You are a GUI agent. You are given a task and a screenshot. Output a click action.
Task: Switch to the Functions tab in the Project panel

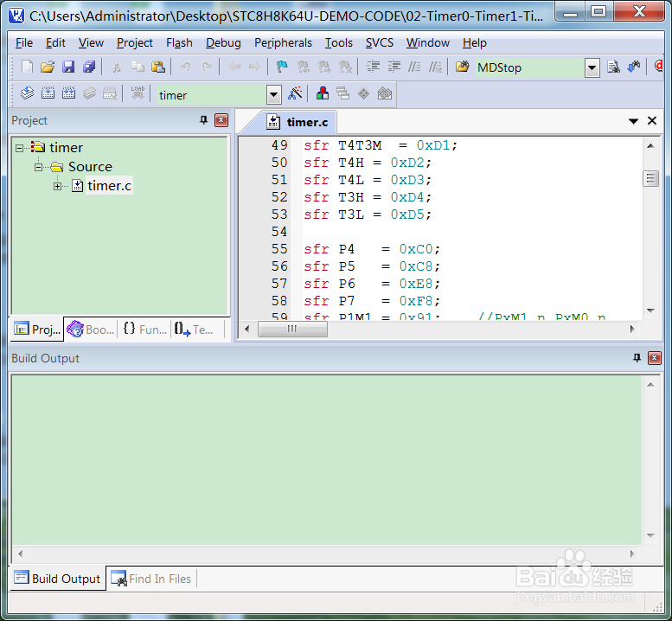click(144, 330)
